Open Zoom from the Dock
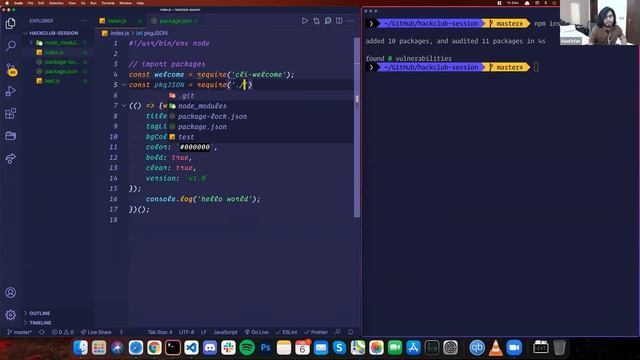 click(x=514, y=348)
